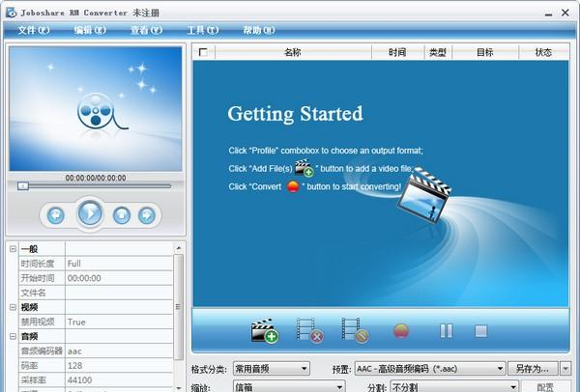
Task: Click the property panel scrollbar up arrow
Action: pyautogui.click(x=179, y=248)
